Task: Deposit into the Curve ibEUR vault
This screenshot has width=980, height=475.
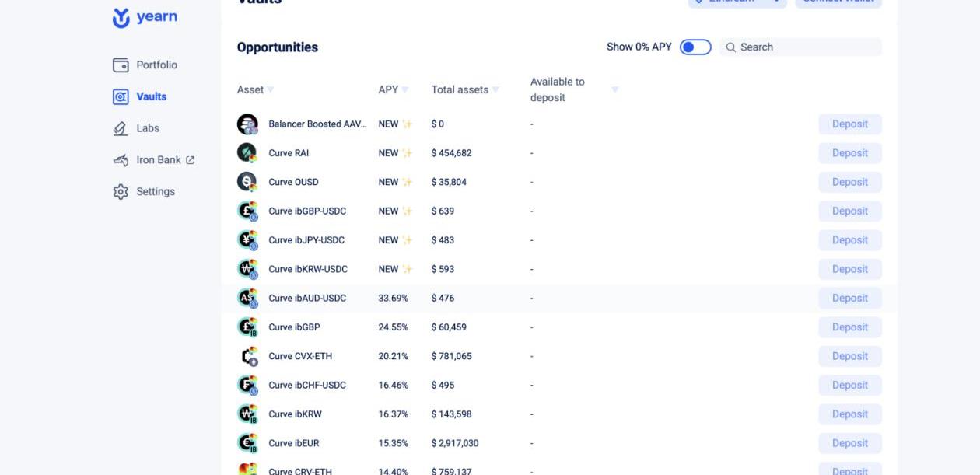Action: click(850, 443)
